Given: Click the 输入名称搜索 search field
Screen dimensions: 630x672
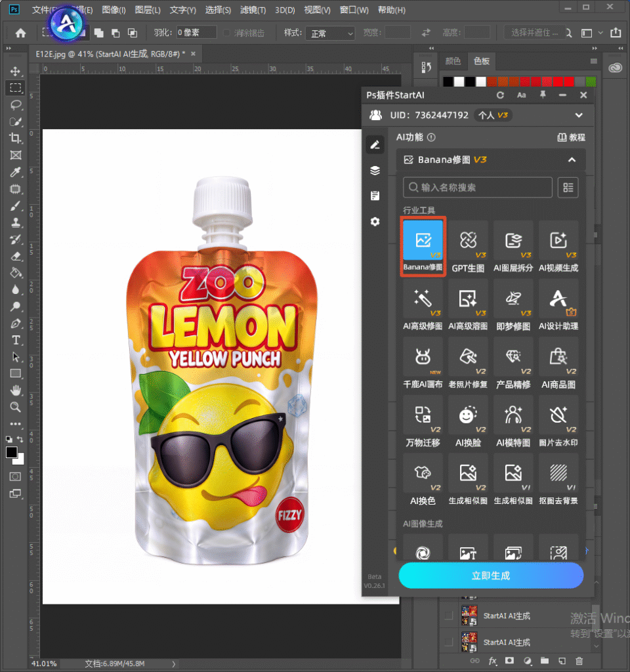Looking at the screenshot, I should (478, 187).
